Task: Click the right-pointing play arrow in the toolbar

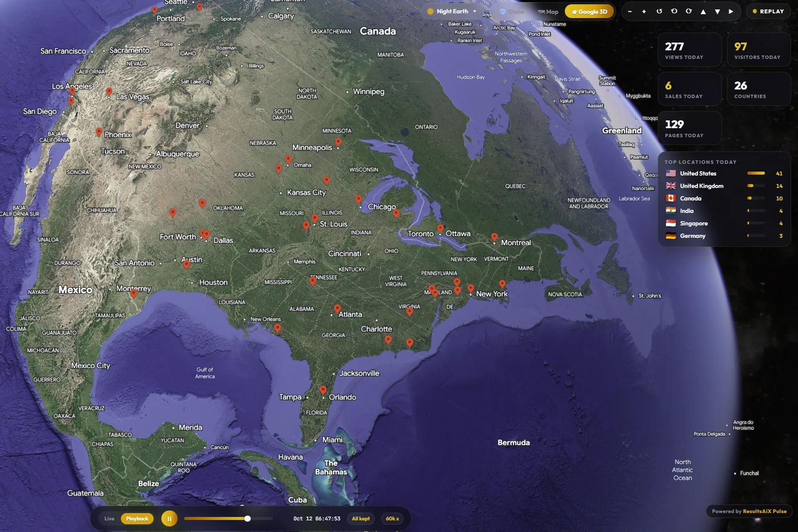Action: (x=731, y=12)
